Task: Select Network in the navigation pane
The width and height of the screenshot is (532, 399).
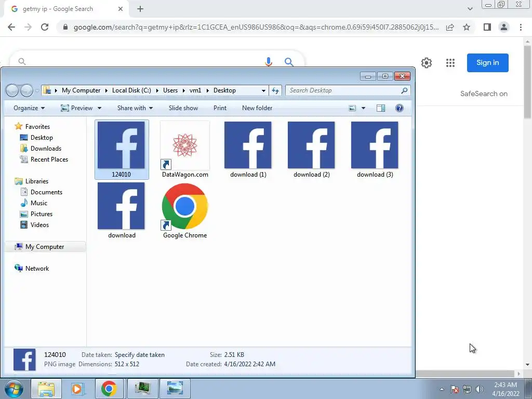Action: (x=32, y=269)
